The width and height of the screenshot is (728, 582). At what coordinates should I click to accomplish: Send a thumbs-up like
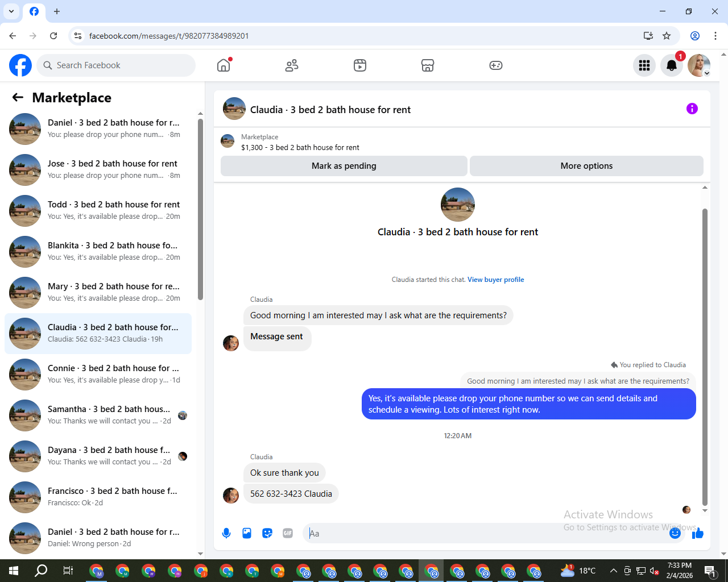tap(698, 533)
